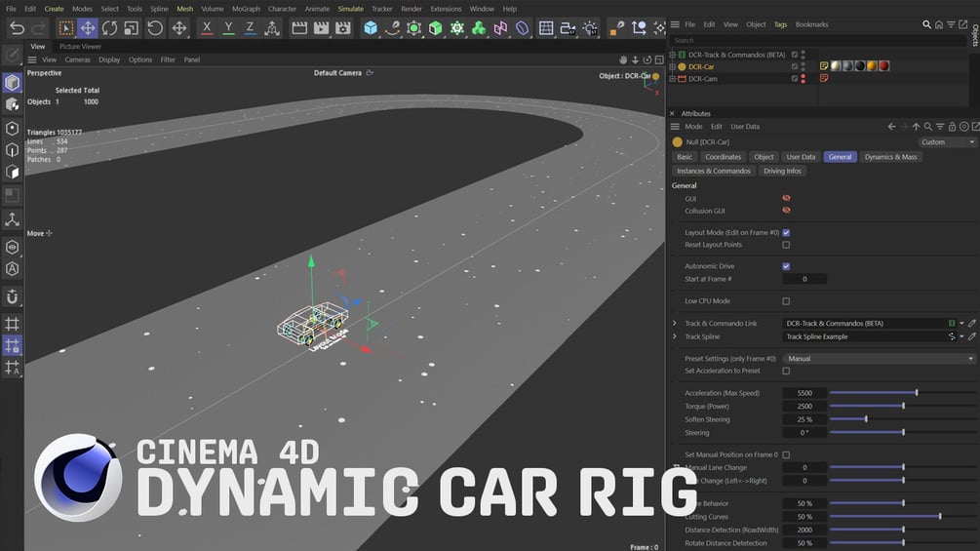Toggle DCR-Cam red visibility dots
The width and height of the screenshot is (980, 551).
[x=804, y=79]
